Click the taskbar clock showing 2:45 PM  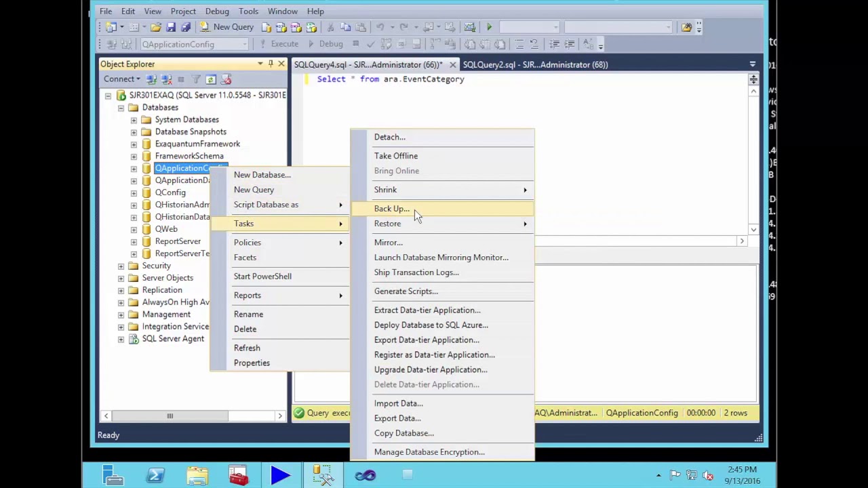click(x=742, y=475)
